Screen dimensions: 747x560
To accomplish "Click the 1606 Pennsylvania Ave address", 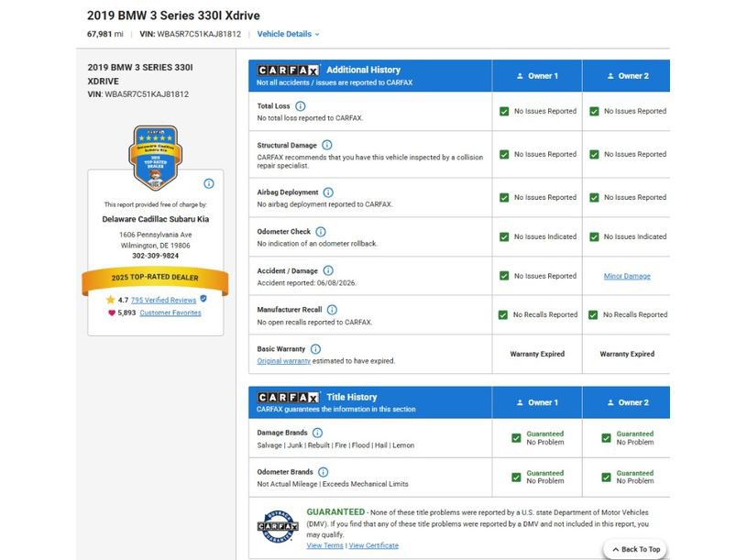I will coord(155,235).
